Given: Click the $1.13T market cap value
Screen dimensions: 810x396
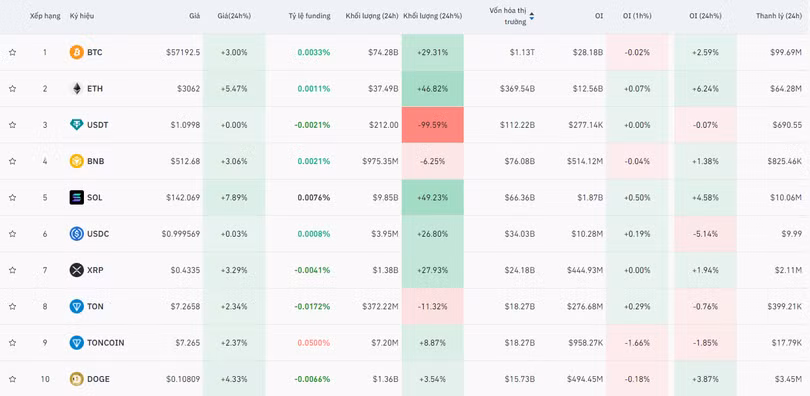Looking at the screenshot, I should tap(523, 52).
